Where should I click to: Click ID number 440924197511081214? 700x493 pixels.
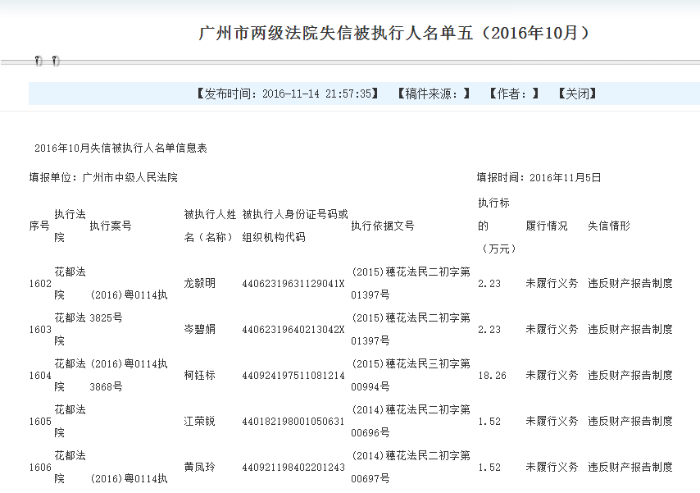(x=292, y=375)
